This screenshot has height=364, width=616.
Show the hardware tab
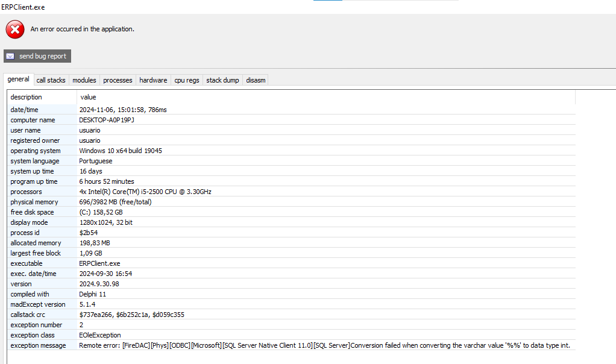153,80
